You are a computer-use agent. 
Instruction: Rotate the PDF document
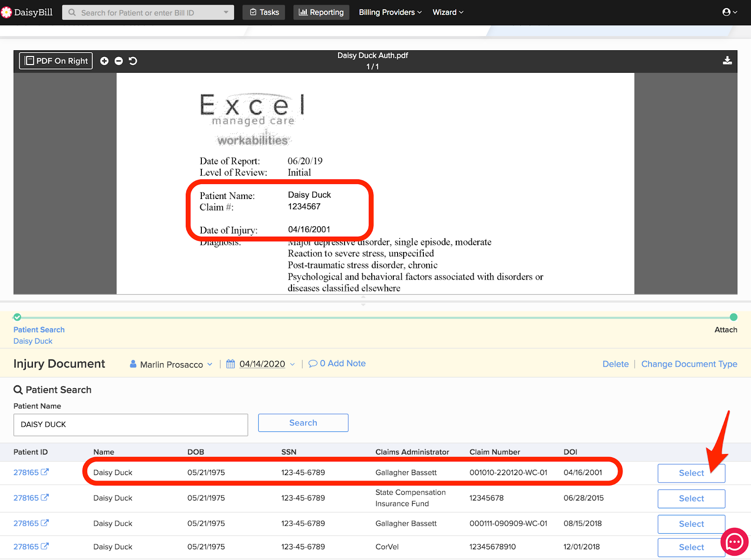pos(133,61)
